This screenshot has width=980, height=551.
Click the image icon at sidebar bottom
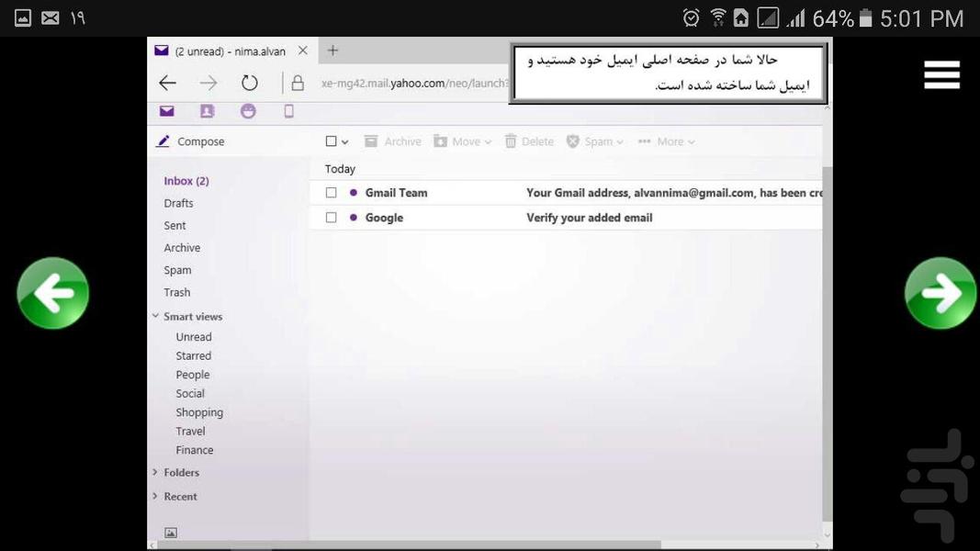pos(171,533)
